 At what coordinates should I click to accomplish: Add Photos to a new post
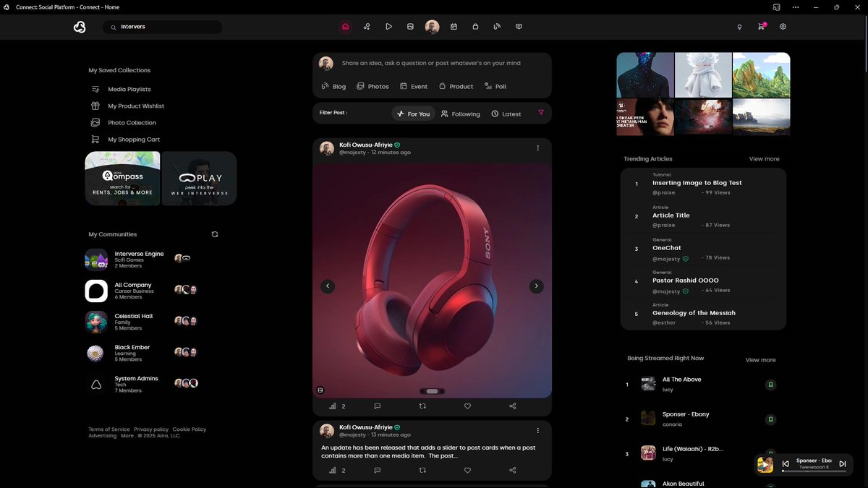[x=373, y=86]
